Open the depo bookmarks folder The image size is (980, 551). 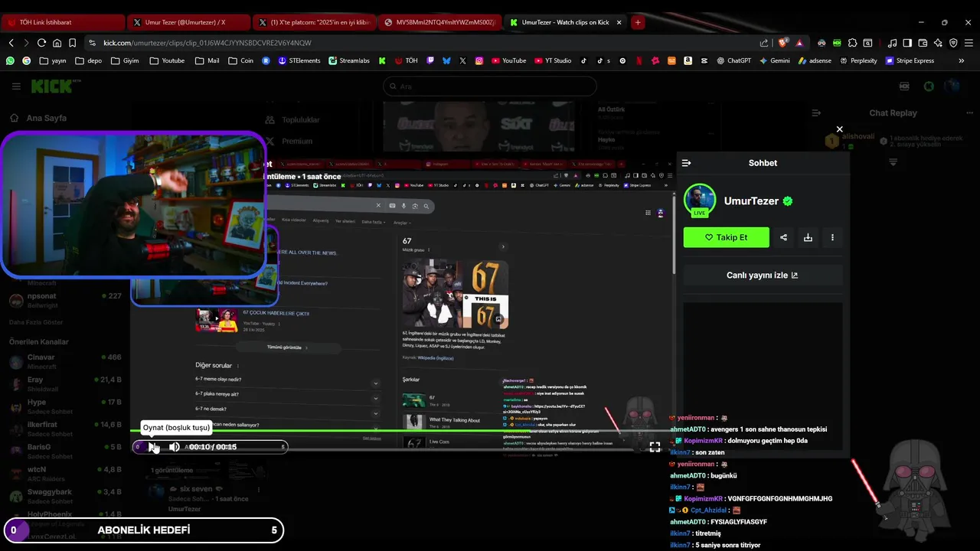(x=88, y=60)
